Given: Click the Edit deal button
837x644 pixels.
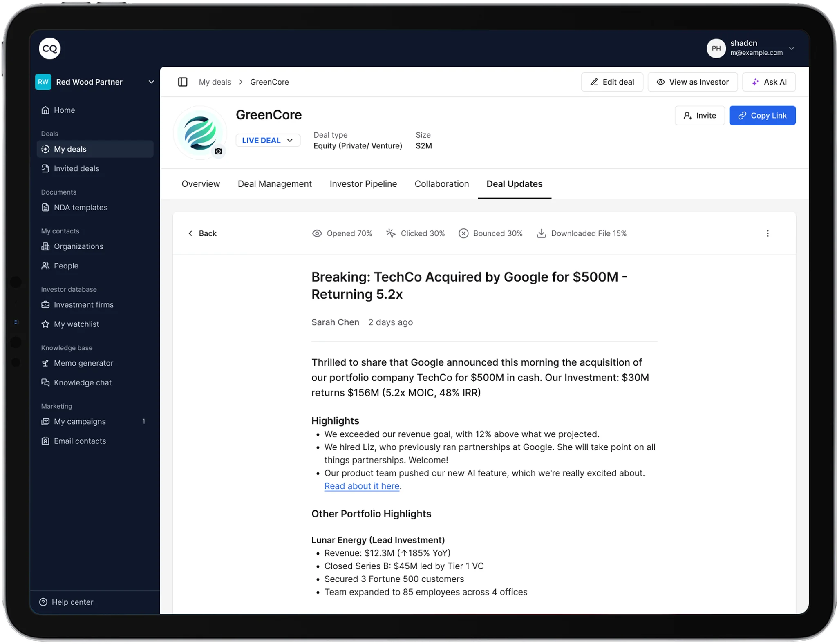Looking at the screenshot, I should (612, 82).
